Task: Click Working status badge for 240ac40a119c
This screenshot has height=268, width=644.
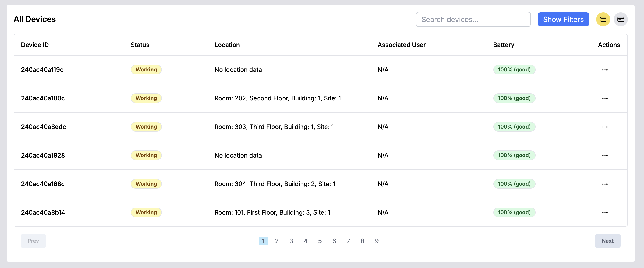Action: click(x=146, y=70)
